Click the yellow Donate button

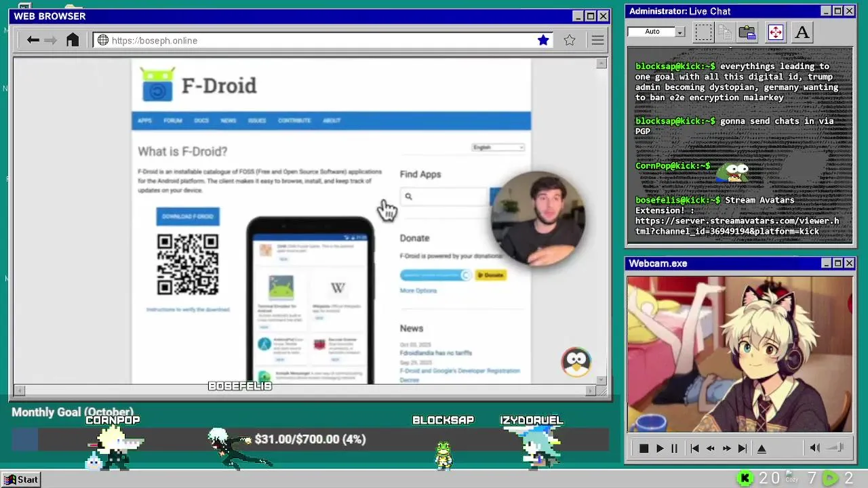(490, 274)
